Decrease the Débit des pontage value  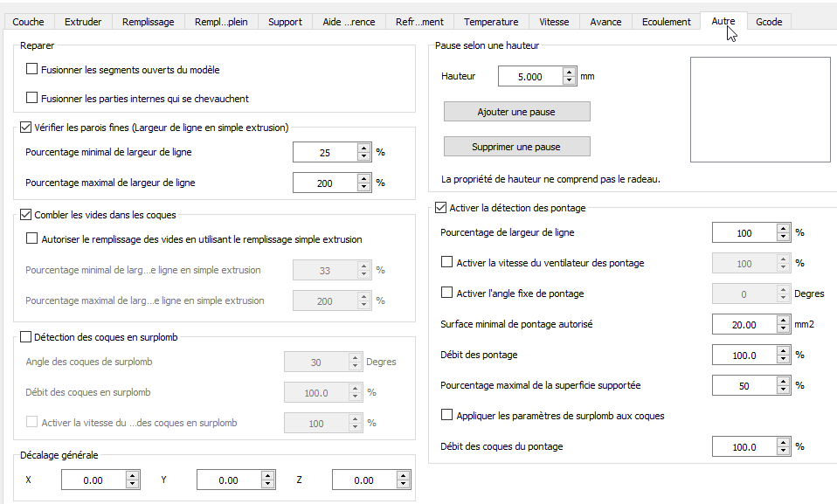tap(783, 359)
